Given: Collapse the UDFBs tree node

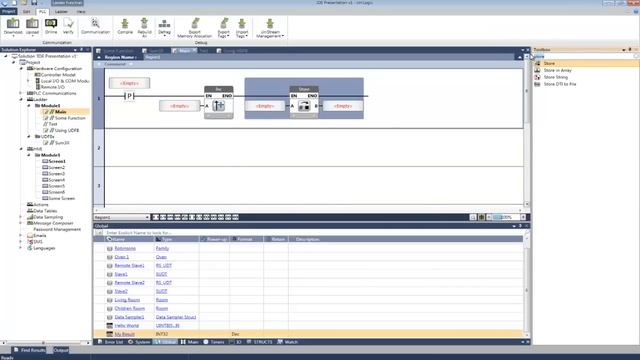Looking at the screenshot, I should pos(29,137).
